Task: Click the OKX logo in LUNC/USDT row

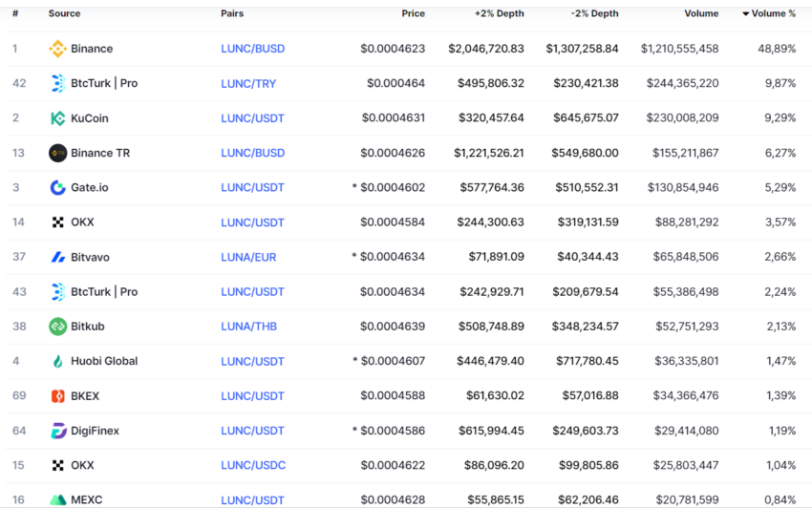Action: 58,222
